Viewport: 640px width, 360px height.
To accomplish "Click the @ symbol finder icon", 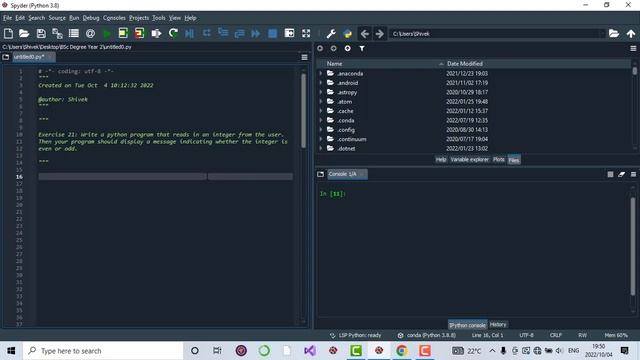I will [x=90, y=33].
